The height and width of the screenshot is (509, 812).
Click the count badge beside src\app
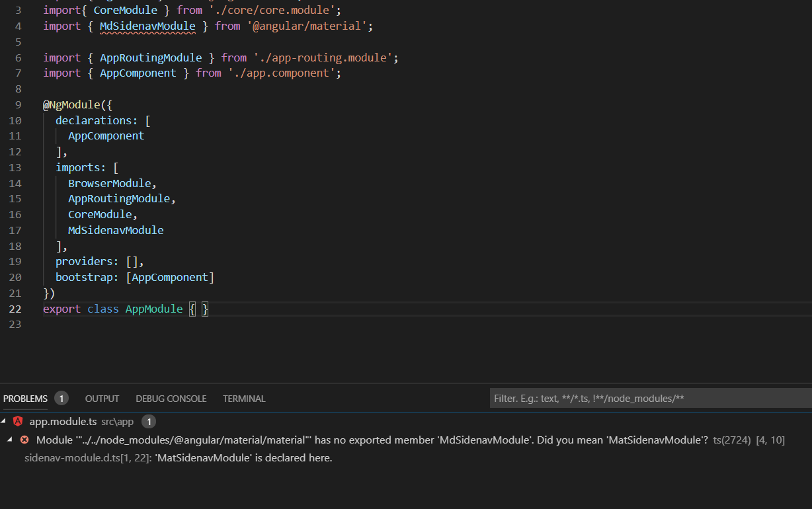click(x=149, y=421)
